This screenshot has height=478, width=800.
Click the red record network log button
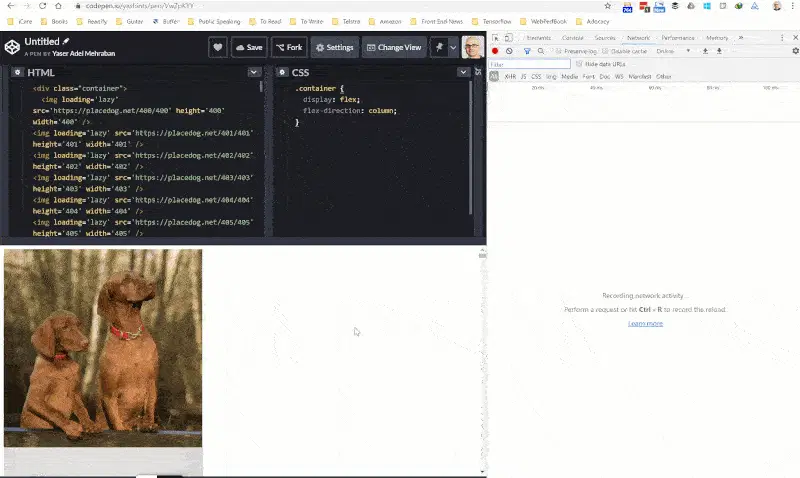[495, 51]
